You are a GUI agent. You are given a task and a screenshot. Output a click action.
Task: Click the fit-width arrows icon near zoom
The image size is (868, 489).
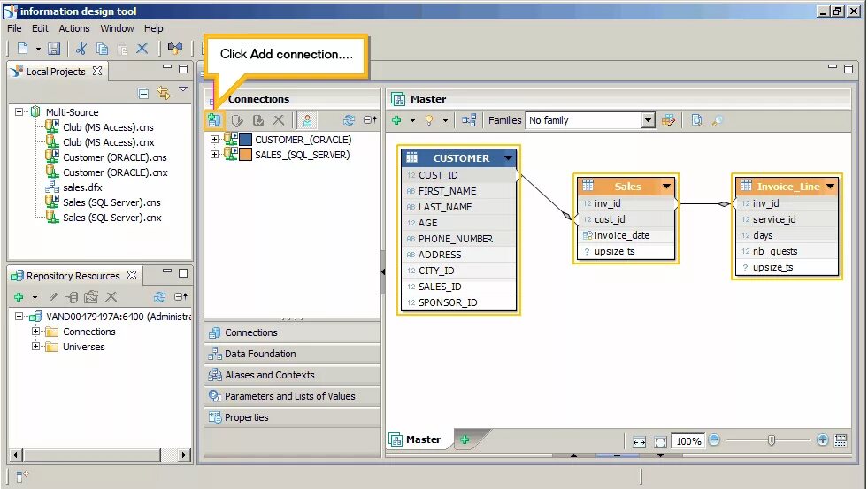tap(639, 442)
